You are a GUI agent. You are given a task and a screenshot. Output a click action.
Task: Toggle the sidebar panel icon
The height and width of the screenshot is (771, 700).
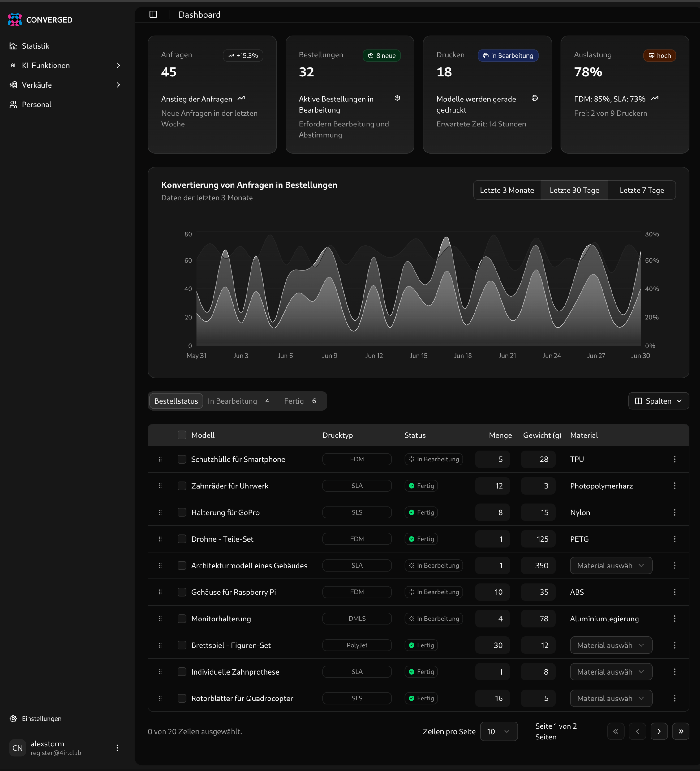(153, 15)
